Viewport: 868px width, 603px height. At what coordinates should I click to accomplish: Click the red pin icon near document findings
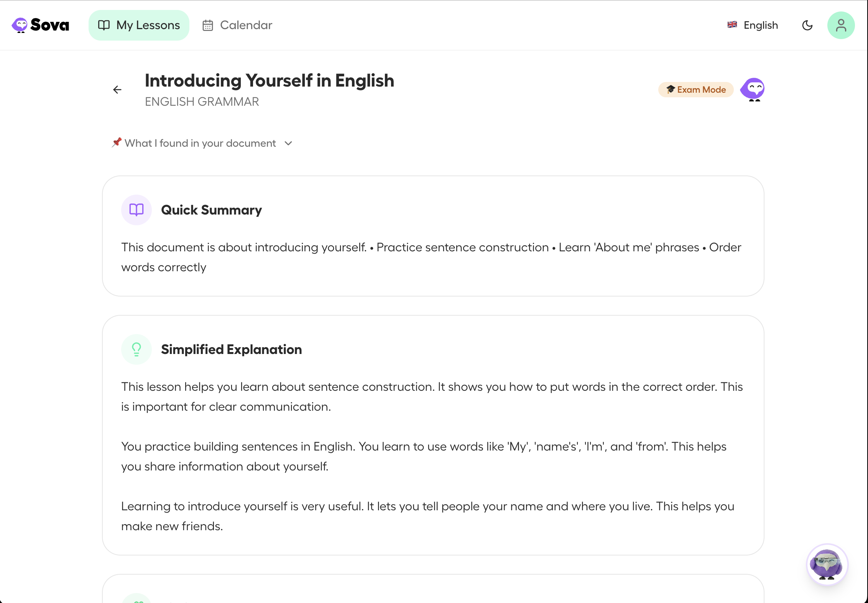point(116,142)
